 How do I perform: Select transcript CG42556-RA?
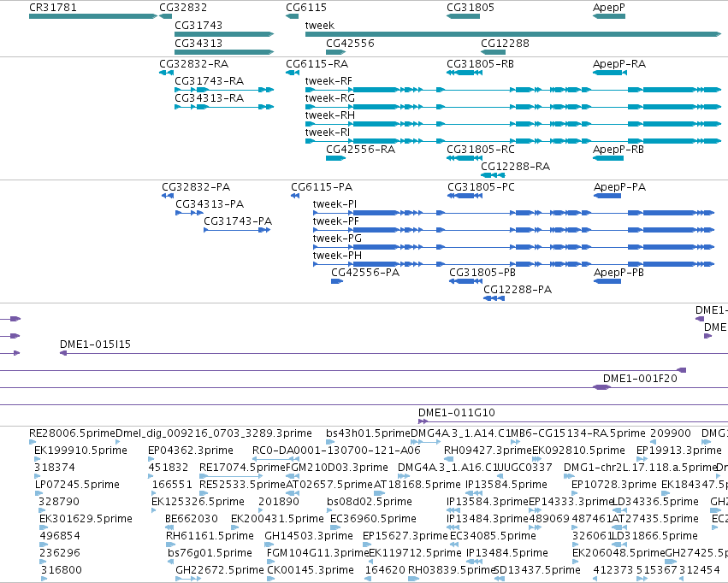[335, 158]
